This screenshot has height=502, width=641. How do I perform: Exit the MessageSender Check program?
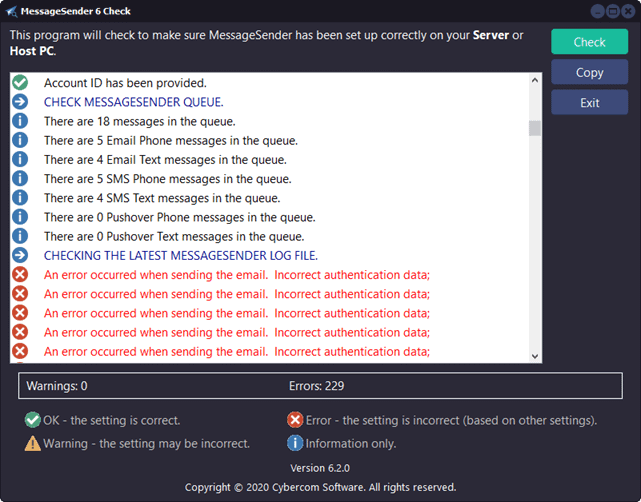point(589,103)
